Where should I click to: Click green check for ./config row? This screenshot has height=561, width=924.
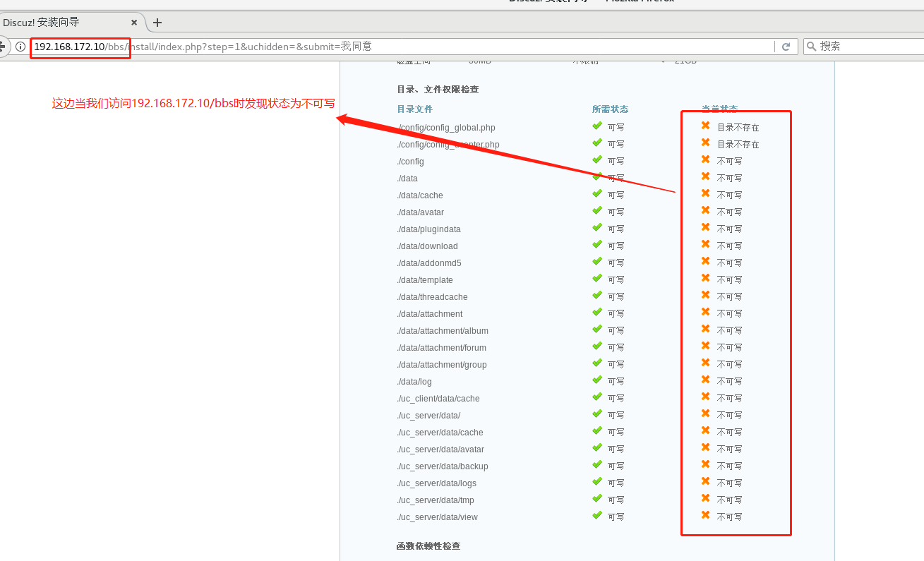coord(597,159)
